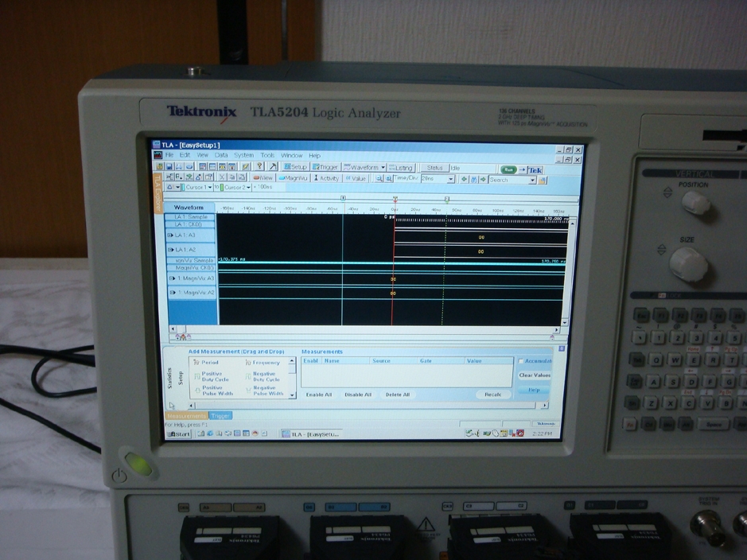Select the Positive Duty Cycle measurement icon

[196, 377]
